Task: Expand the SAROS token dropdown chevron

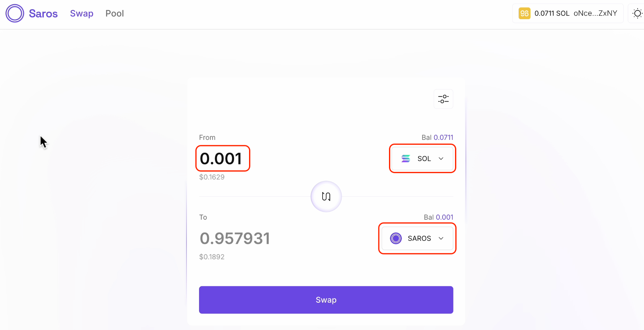Action: pos(441,239)
